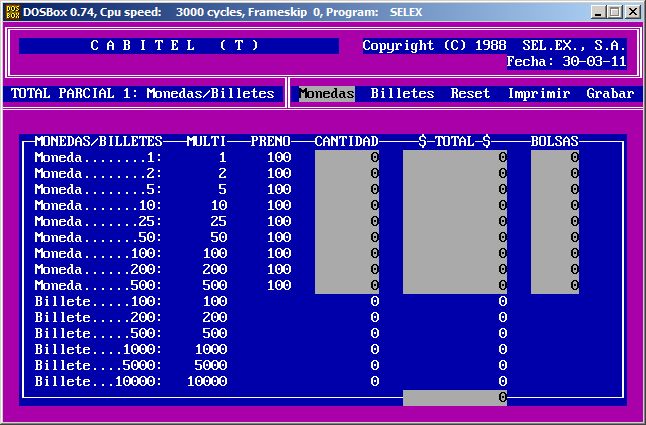Close the DOSBox window

[x=632, y=12]
